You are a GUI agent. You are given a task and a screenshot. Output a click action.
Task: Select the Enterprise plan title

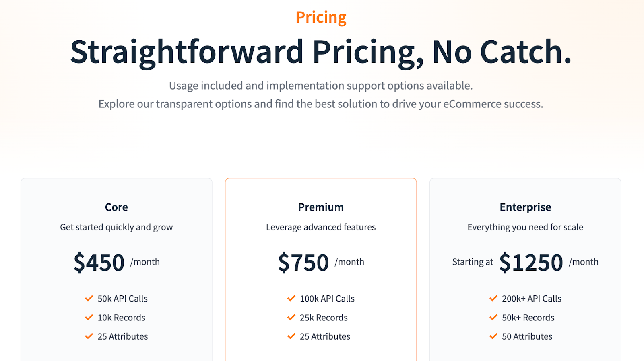[525, 207]
